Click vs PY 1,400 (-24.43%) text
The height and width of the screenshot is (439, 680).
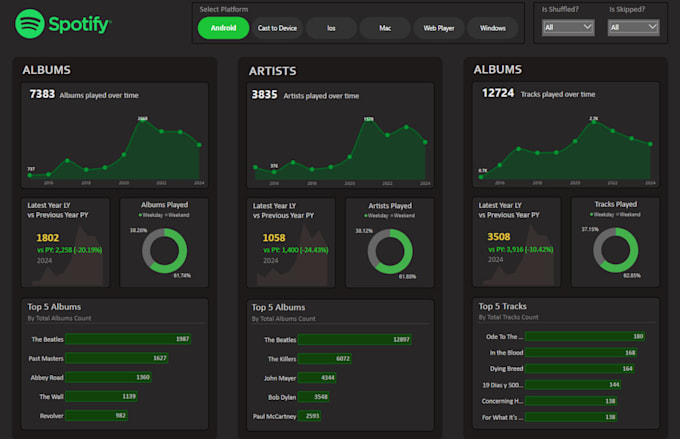pyautogui.click(x=296, y=250)
